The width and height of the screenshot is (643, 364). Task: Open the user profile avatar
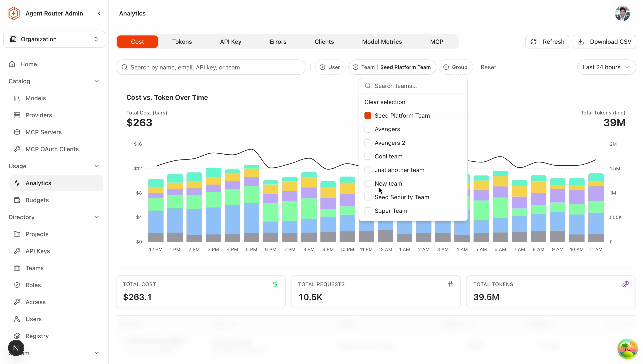coord(622,14)
